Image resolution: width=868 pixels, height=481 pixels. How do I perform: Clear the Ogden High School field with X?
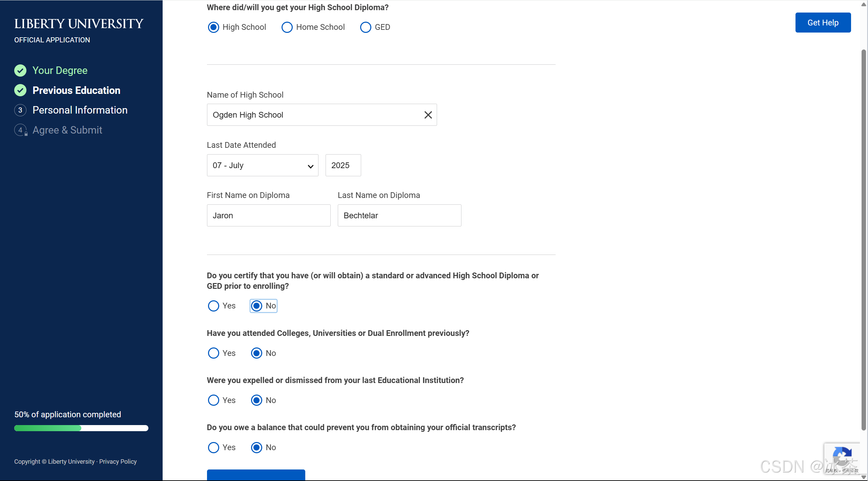428,115
